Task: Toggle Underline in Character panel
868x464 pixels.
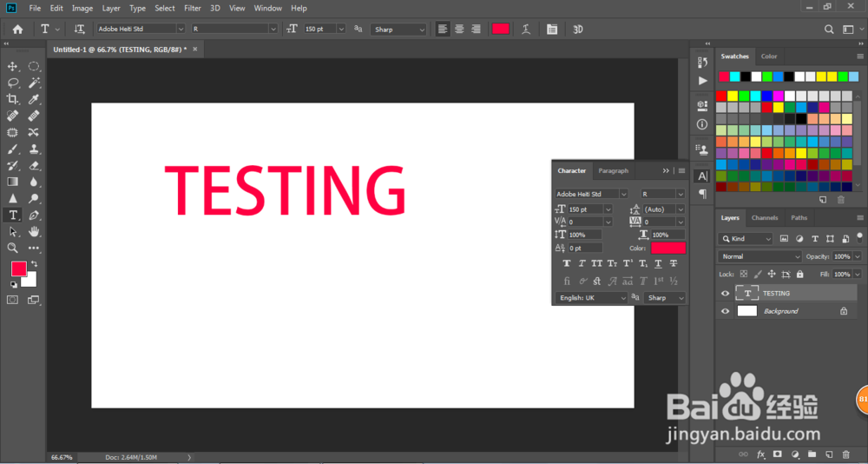Action: coord(658,264)
